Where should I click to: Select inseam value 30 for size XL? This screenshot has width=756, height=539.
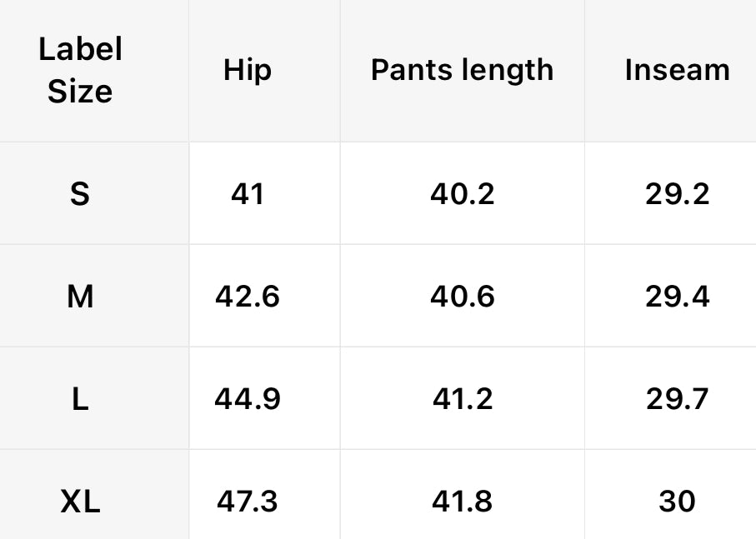tap(677, 502)
